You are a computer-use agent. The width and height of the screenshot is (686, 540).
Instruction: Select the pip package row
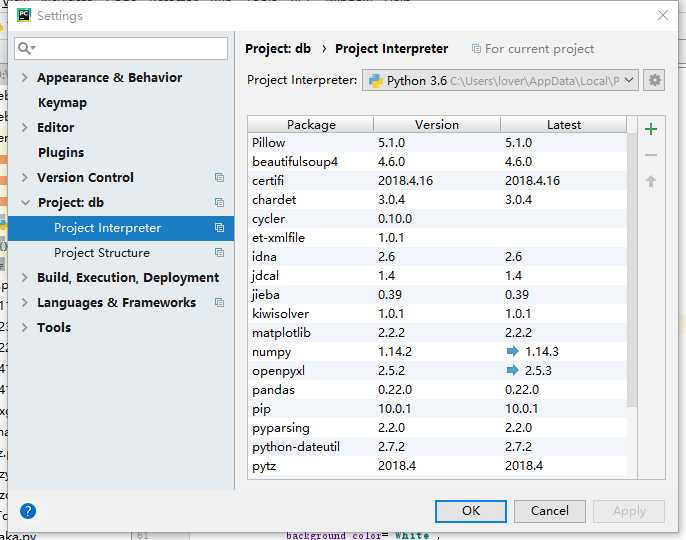[x=437, y=409]
